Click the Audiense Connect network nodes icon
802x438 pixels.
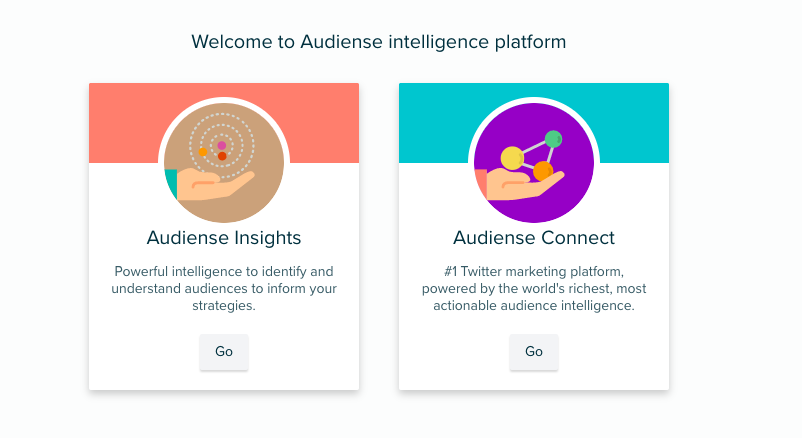point(534,163)
